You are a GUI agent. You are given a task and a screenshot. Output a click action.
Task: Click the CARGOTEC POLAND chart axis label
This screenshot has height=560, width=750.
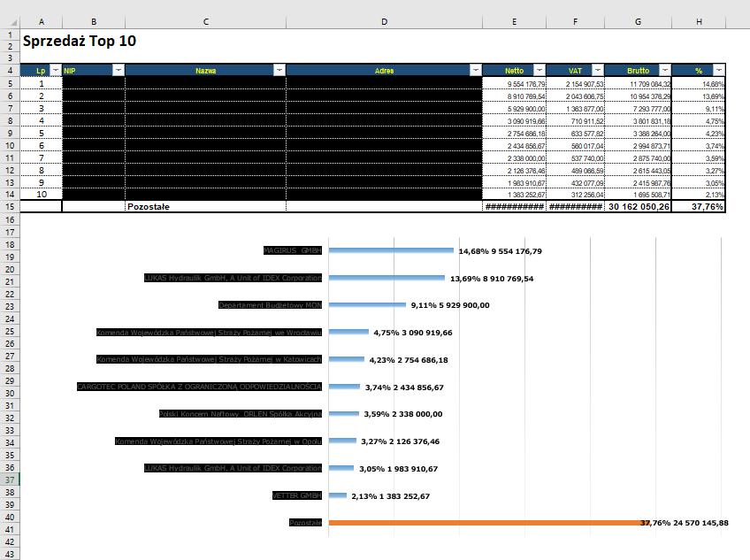(x=199, y=387)
